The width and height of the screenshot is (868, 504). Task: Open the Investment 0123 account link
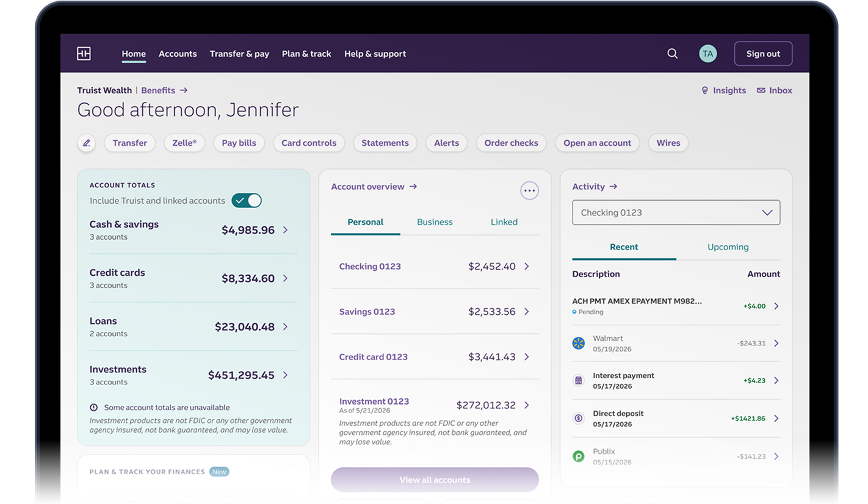374,401
